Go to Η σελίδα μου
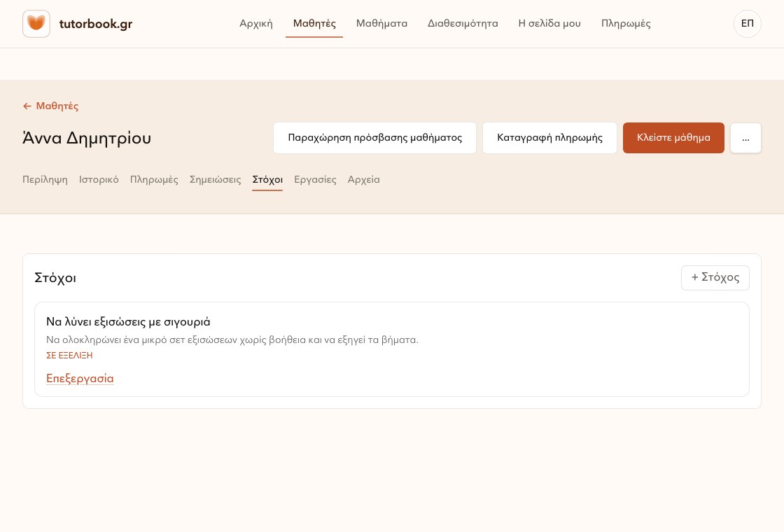 [549, 24]
